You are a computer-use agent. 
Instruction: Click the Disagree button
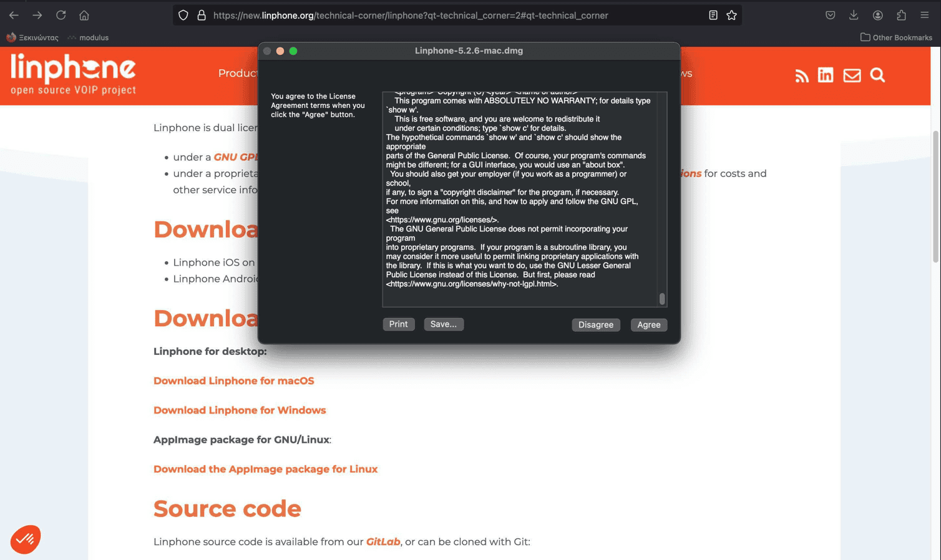[x=595, y=325]
